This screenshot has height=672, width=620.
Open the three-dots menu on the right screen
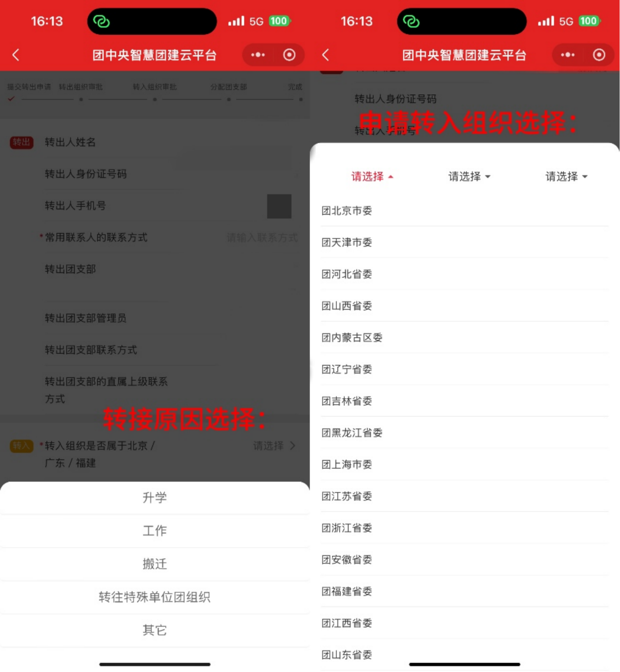tap(568, 55)
